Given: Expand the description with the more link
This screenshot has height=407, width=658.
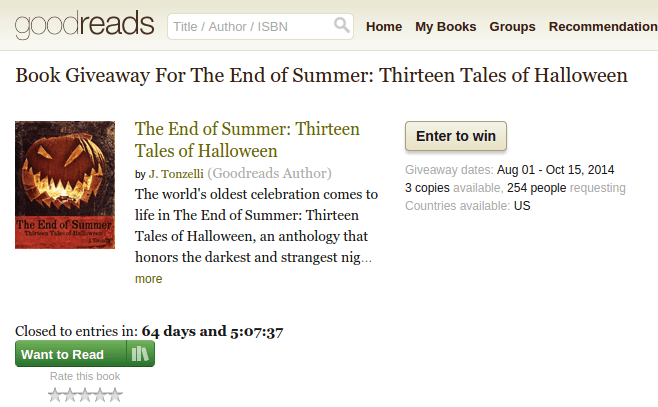Looking at the screenshot, I should 148,279.
